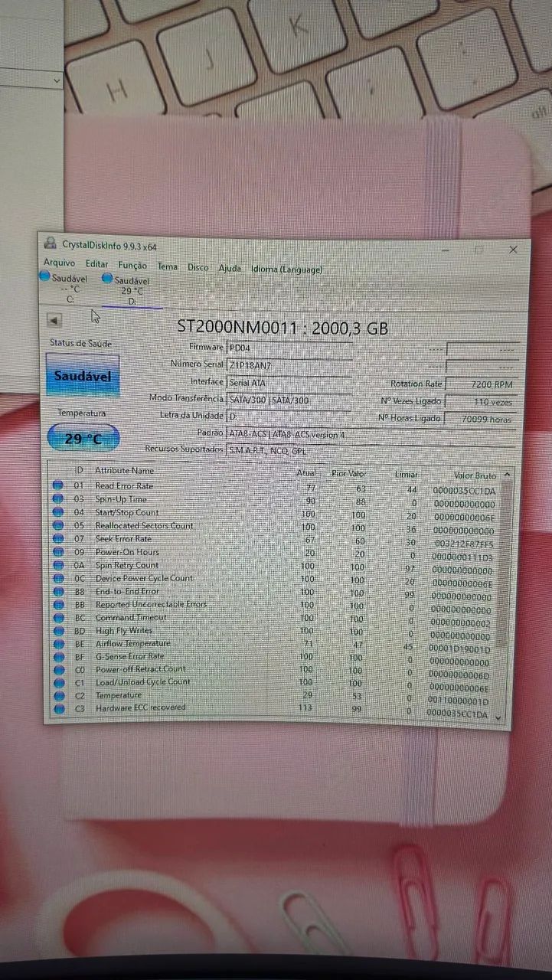
Task: Click status dot for G-Sense Error Rate
Action: (57, 657)
